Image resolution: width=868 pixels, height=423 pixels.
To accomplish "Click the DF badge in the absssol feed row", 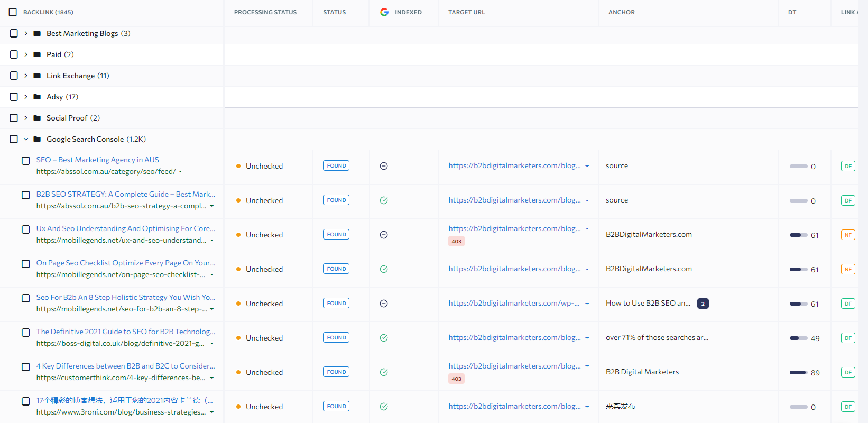I will coord(848,166).
